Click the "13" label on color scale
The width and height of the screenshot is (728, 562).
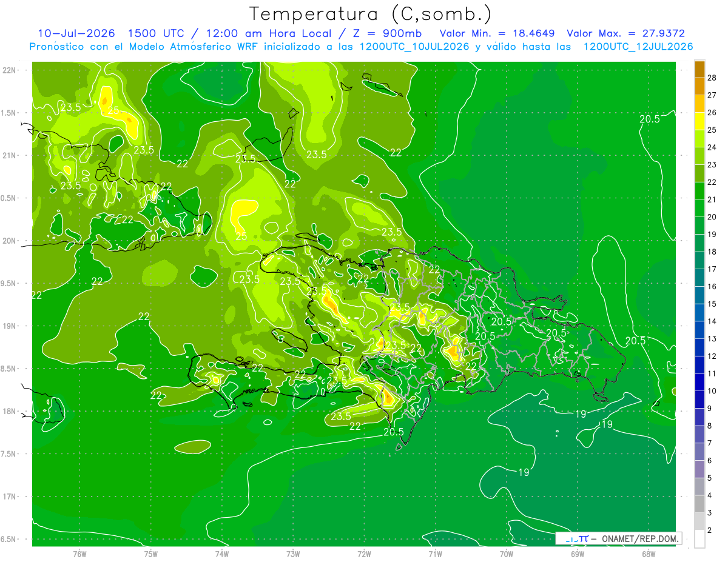point(713,338)
